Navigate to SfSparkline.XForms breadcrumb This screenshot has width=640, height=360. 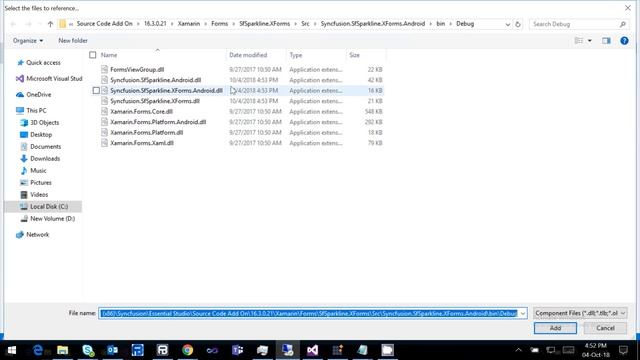264,24
